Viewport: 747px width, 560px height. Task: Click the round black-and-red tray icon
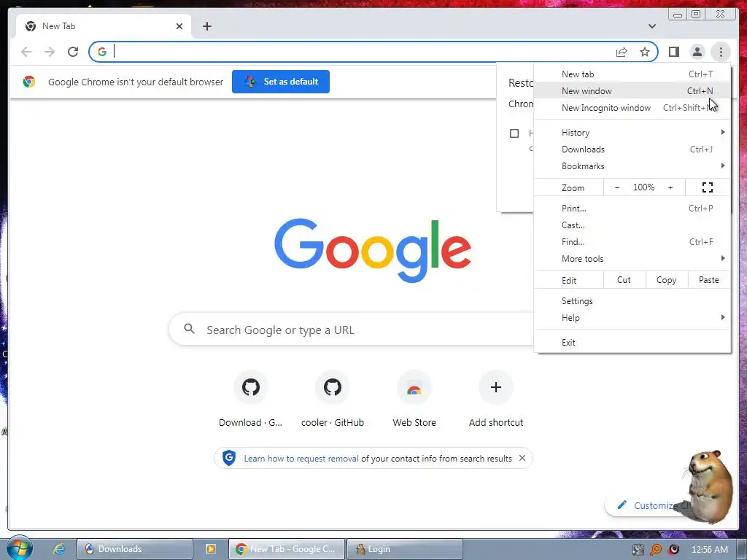(673, 550)
